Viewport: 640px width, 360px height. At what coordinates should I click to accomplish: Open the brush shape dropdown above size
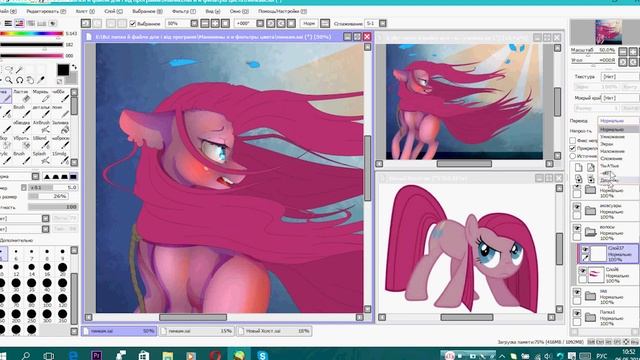[x=36, y=176]
